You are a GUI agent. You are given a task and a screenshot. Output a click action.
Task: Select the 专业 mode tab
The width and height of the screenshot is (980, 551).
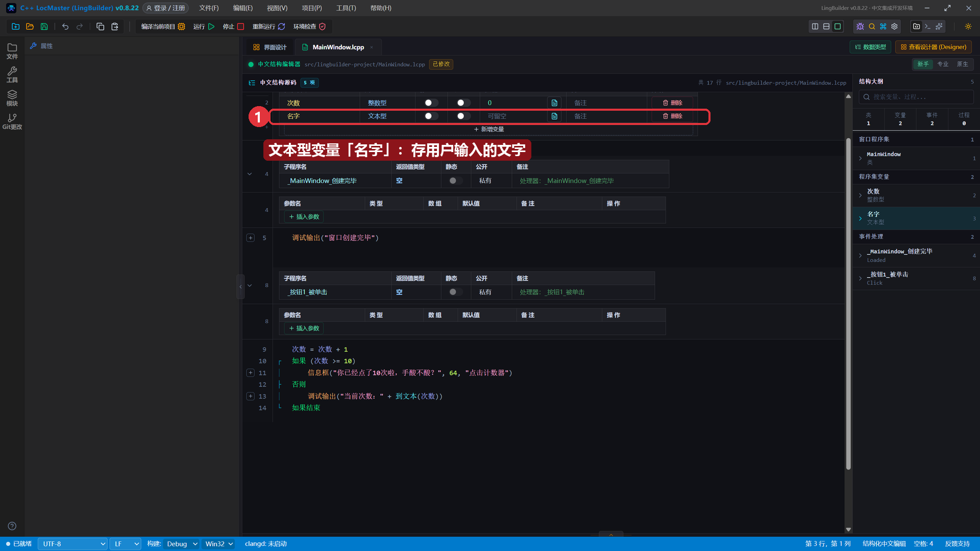(x=943, y=64)
